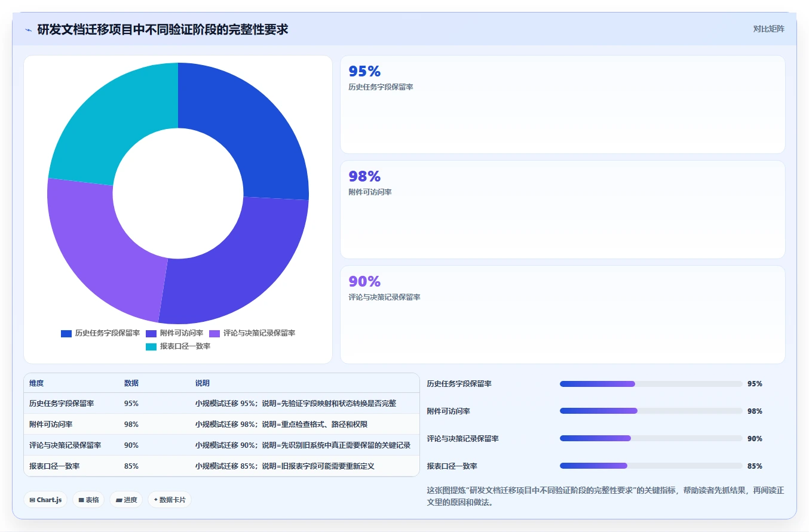Click the 85% data cell in table

(x=131, y=466)
